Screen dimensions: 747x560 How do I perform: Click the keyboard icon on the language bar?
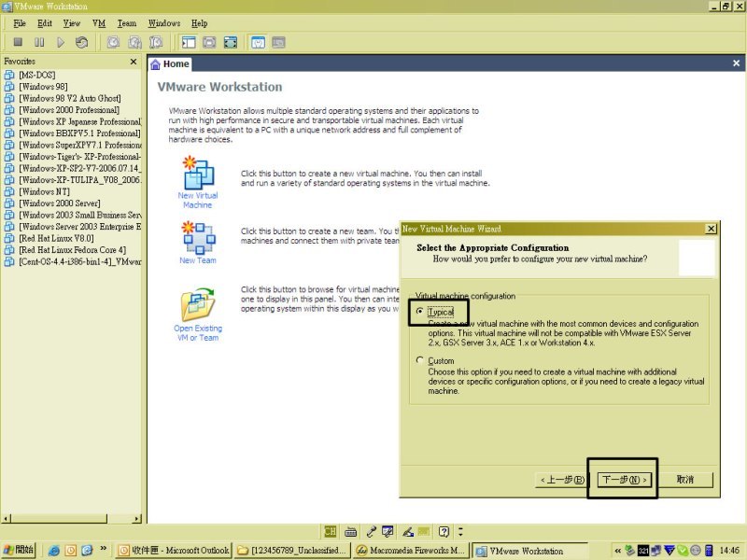point(351,531)
